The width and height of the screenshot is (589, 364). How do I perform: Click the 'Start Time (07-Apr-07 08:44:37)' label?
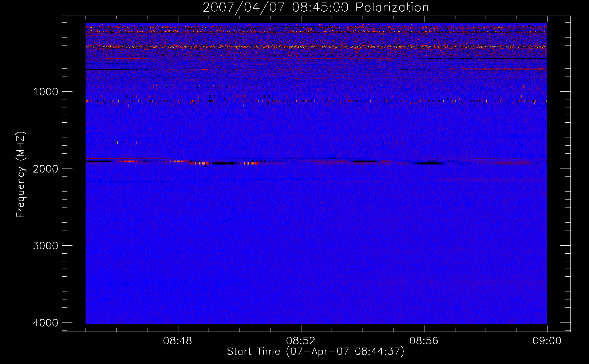click(316, 352)
